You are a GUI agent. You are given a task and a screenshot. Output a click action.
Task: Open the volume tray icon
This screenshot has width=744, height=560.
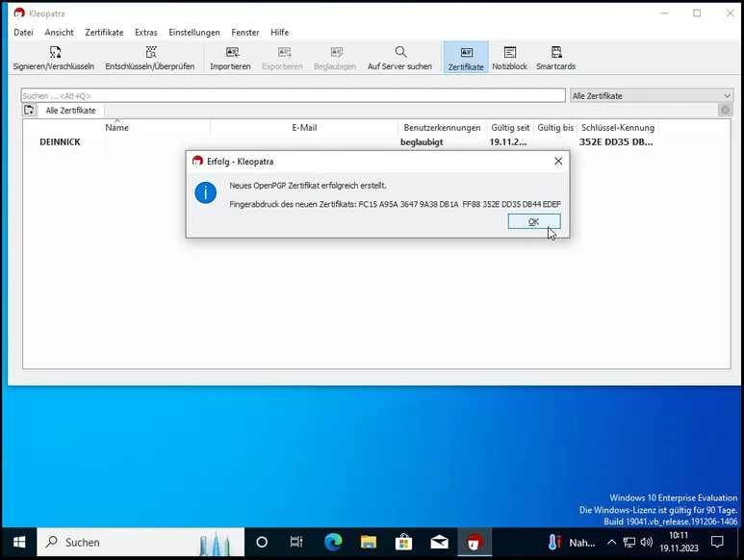(x=646, y=542)
